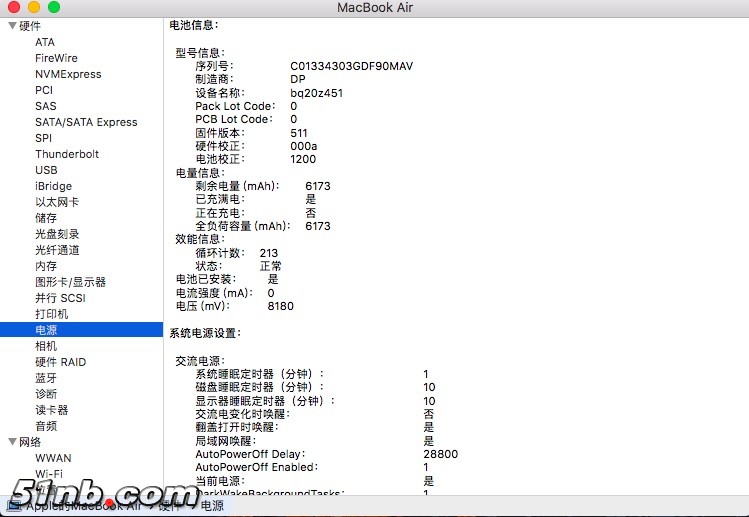Select 光纤通道 fibre channel entry
Image resolution: width=749 pixels, height=517 pixels.
pos(57,250)
